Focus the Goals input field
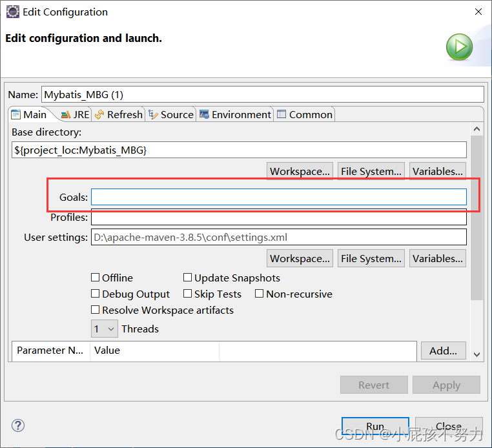 (x=279, y=197)
